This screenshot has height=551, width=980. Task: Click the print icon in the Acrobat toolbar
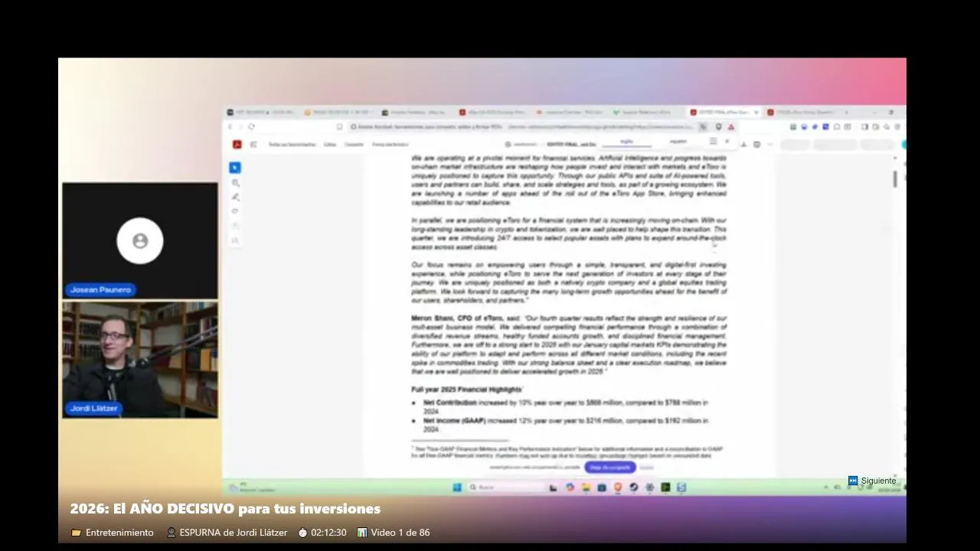tap(757, 145)
